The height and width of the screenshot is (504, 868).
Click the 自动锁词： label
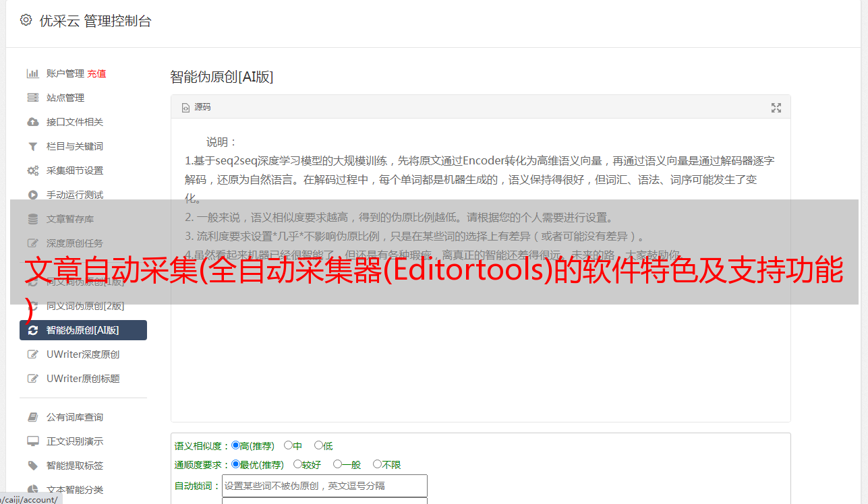[x=198, y=486]
